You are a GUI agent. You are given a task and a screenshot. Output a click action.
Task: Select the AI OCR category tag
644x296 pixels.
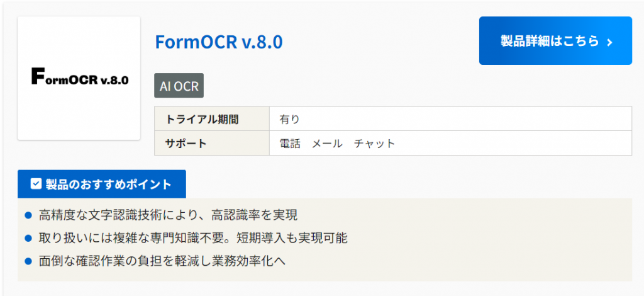179,86
